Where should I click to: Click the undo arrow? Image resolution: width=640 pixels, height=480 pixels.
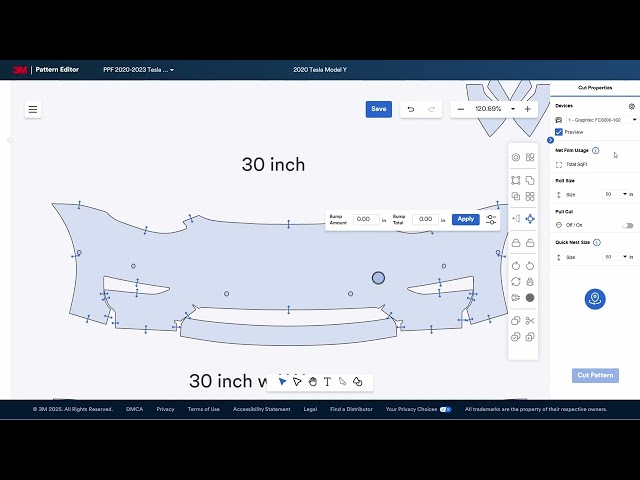pos(411,109)
